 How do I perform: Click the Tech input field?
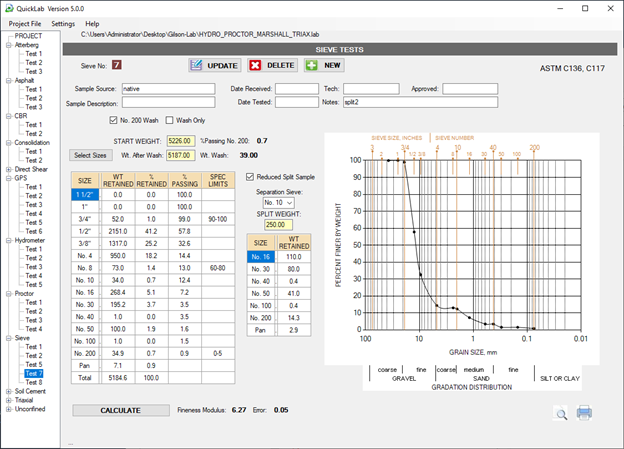click(x=371, y=89)
